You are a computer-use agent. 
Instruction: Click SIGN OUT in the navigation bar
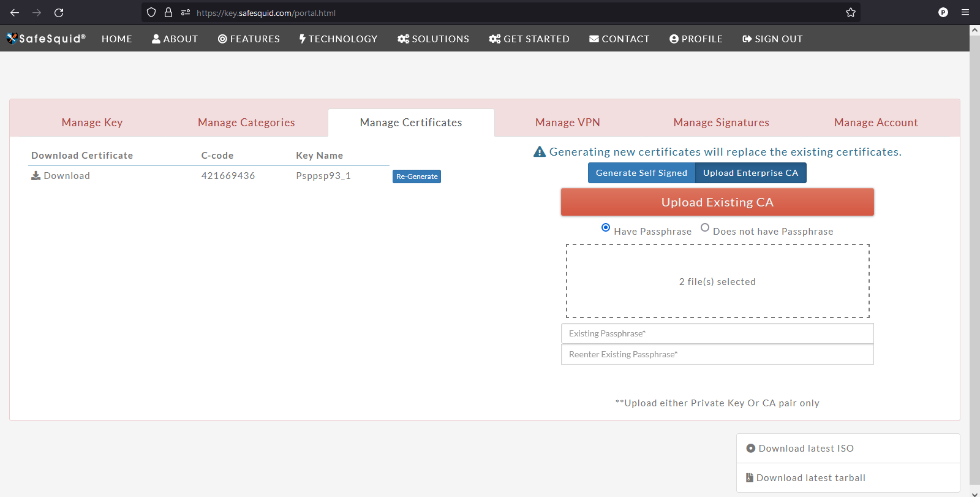point(772,39)
